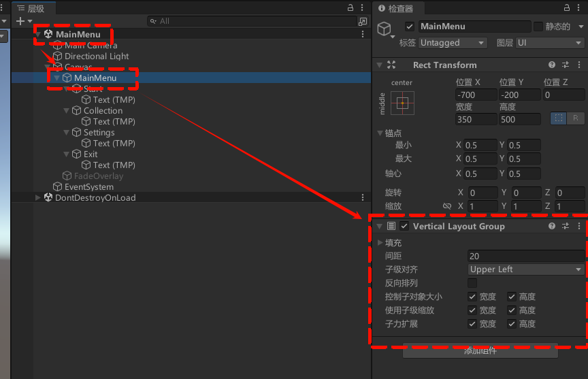The height and width of the screenshot is (379, 588).
Task: Open the Vertical Layout Group help icon
Action: pyautogui.click(x=552, y=226)
